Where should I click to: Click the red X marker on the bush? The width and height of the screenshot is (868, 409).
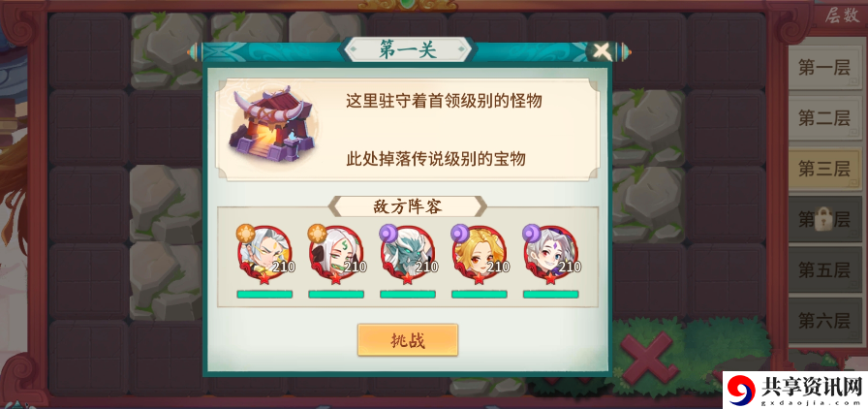tap(648, 361)
